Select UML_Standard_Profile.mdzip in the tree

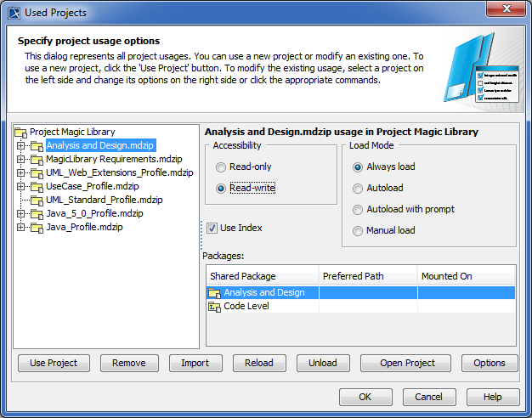pyautogui.click(x=105, y=200)
